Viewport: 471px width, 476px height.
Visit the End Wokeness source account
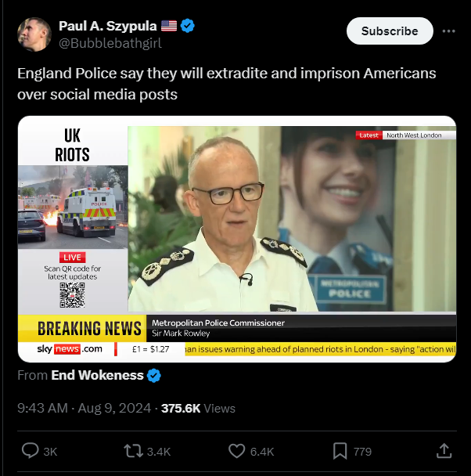click(x=97, y=375)
